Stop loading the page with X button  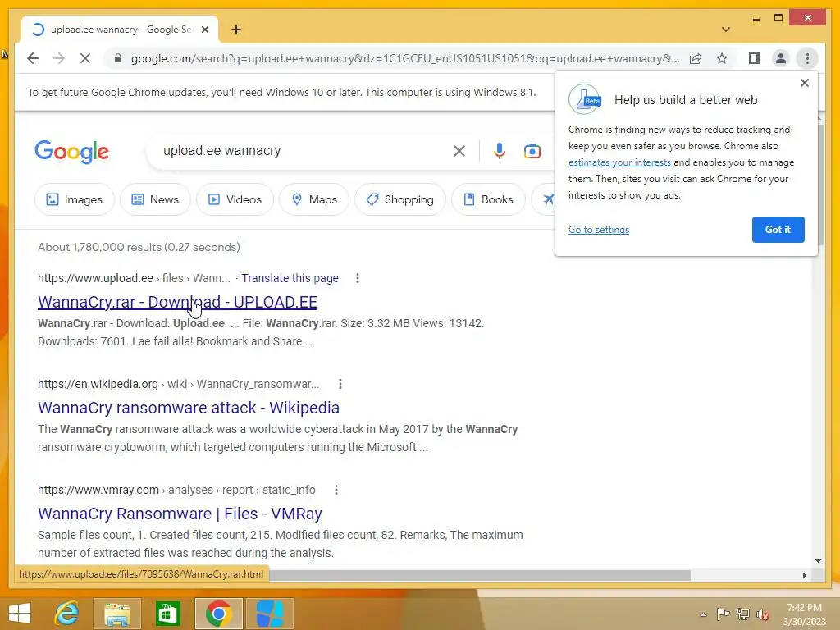85,58
